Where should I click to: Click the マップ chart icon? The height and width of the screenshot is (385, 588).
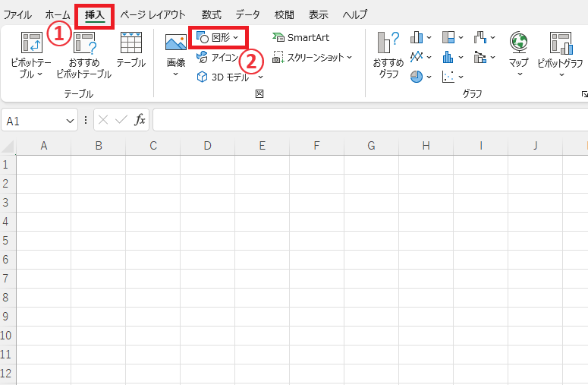(519, 42)
